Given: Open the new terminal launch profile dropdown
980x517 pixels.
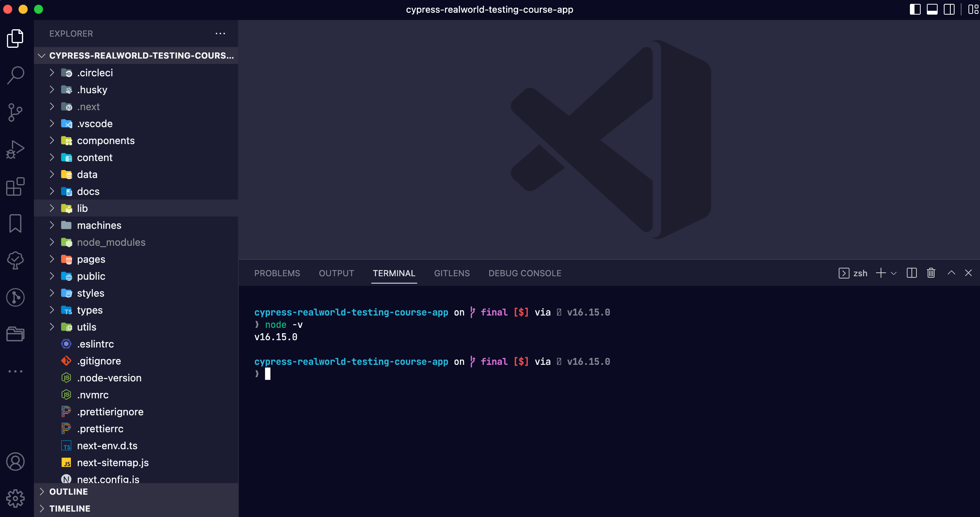Looking at the screenshot, I should 894,273.
